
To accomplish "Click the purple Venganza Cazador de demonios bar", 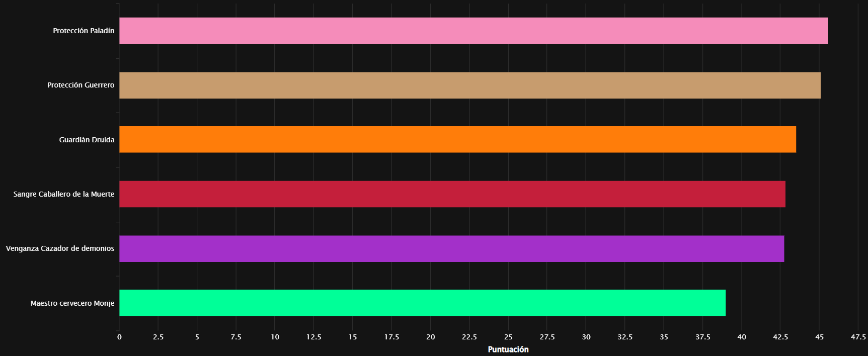I will tap(451, 248).
